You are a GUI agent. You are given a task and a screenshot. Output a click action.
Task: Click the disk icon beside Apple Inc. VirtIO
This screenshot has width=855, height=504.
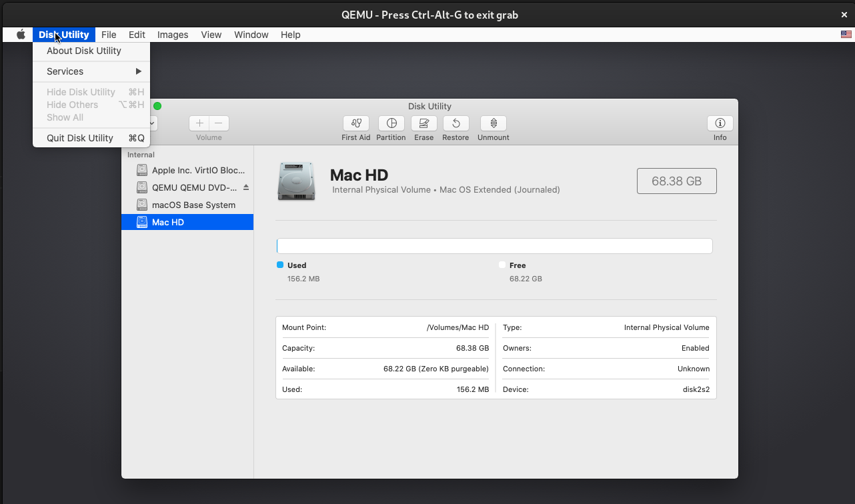pyautogui.click(x=142, y=170)
